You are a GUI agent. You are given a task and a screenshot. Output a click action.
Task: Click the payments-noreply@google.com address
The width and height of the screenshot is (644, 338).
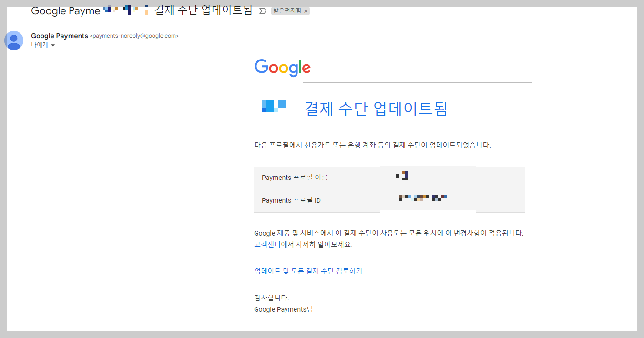pos(134,36)
